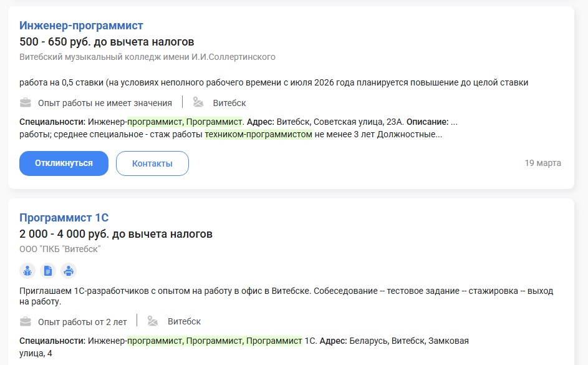
Task: Click the document badge icon
Action: (x=48, y=271)
